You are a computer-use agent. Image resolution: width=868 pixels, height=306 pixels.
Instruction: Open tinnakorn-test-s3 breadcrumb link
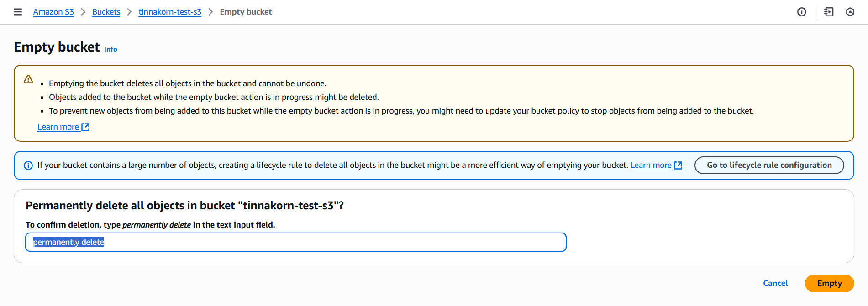pos(170,12)
